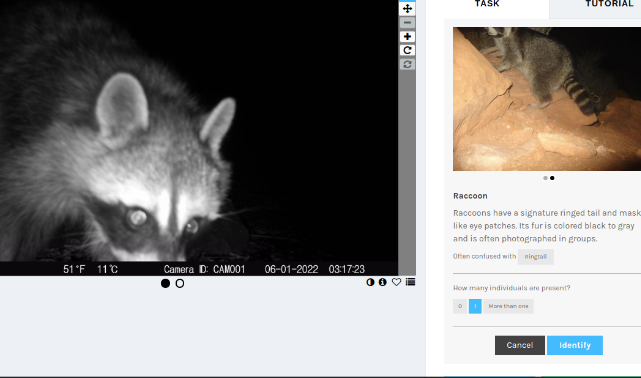Click the zoom out minus icon
The height and width of the screenshot is (378, 641).
(407, 22)
